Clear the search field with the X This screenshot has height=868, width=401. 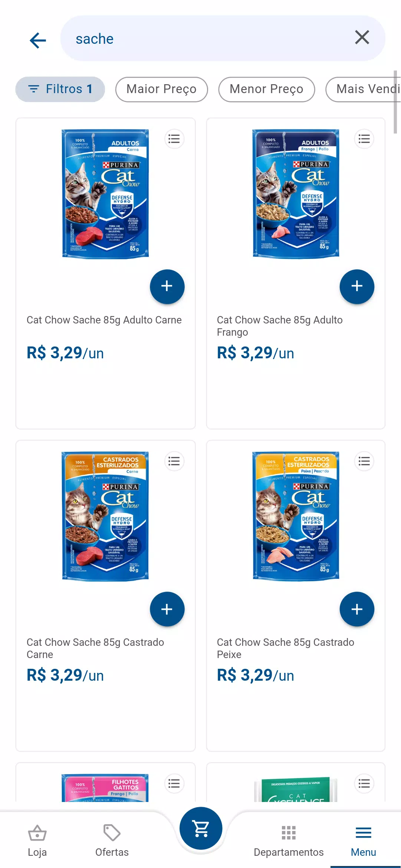(x=362, y=37)
